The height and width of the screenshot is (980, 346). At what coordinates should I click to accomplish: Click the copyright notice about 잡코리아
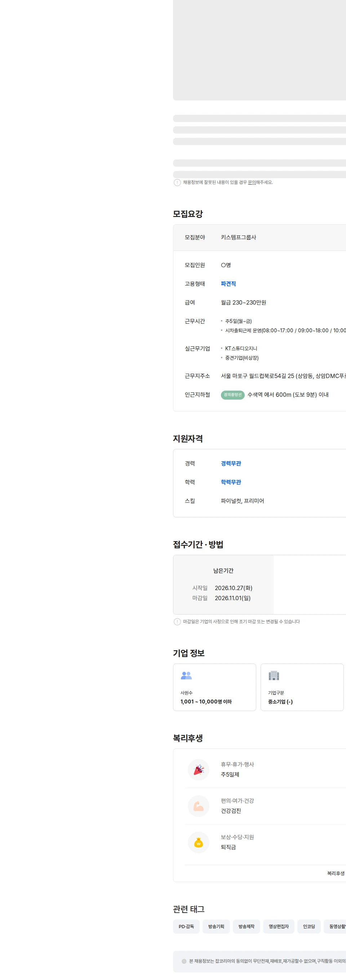tap(267, 961)
